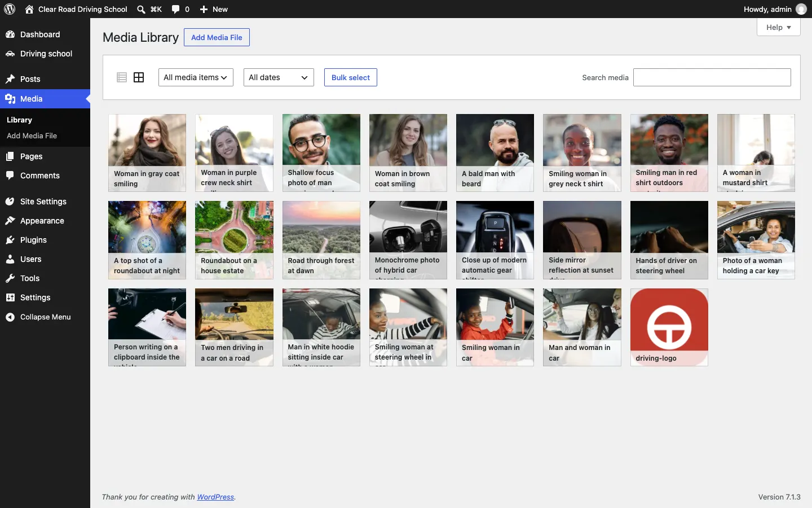Screen dimensions: 812x508
Task: Switch to grid view icon
Action: point(139,77)
